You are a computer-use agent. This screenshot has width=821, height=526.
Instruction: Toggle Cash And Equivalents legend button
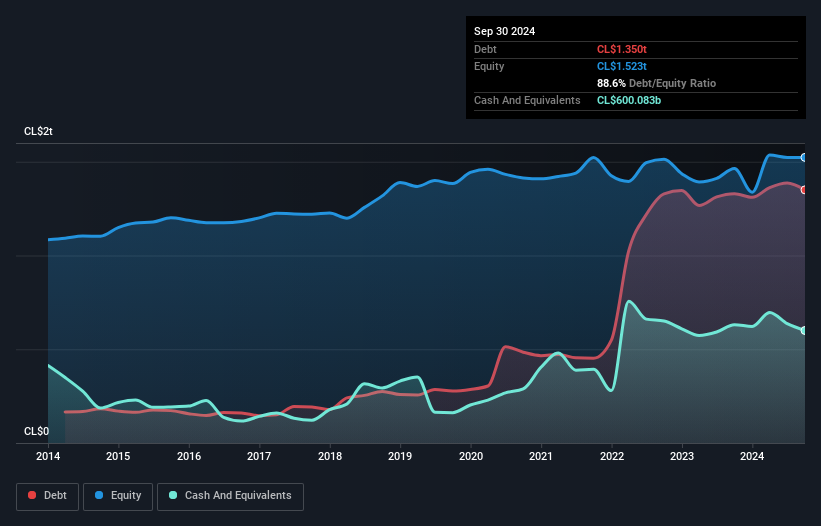click(229, 495)
